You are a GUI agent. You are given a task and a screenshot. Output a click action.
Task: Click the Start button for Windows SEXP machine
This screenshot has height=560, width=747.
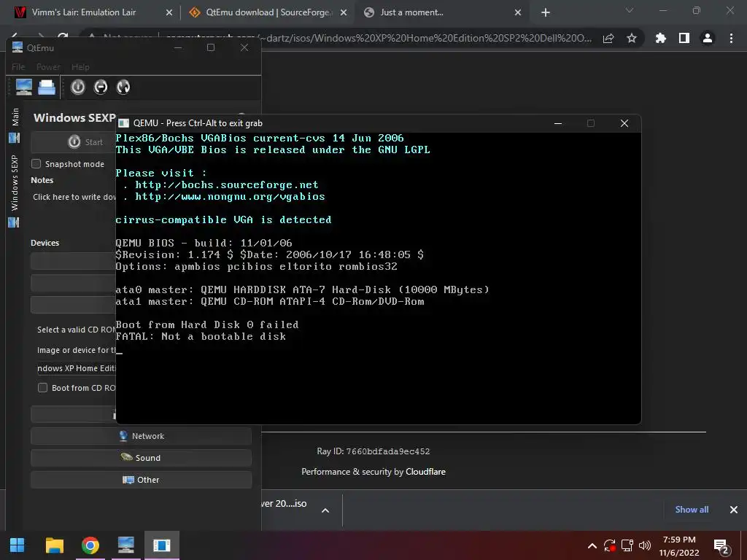74,142
